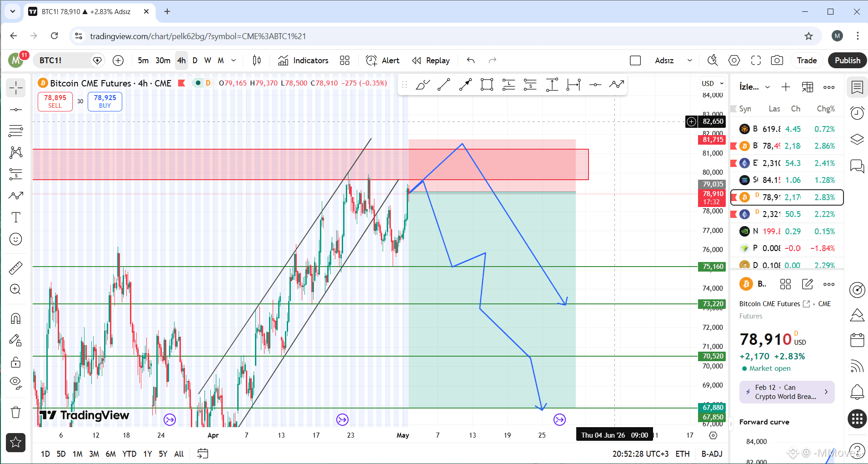Open chart type candles selector
The height and width of the screenshot is (464, 868).
[x=257, y=61]
